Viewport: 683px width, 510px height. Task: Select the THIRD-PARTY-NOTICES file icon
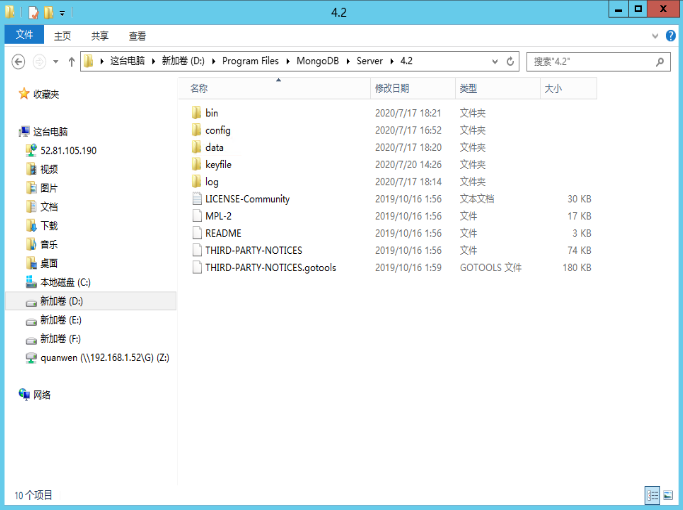click(197, 250)
